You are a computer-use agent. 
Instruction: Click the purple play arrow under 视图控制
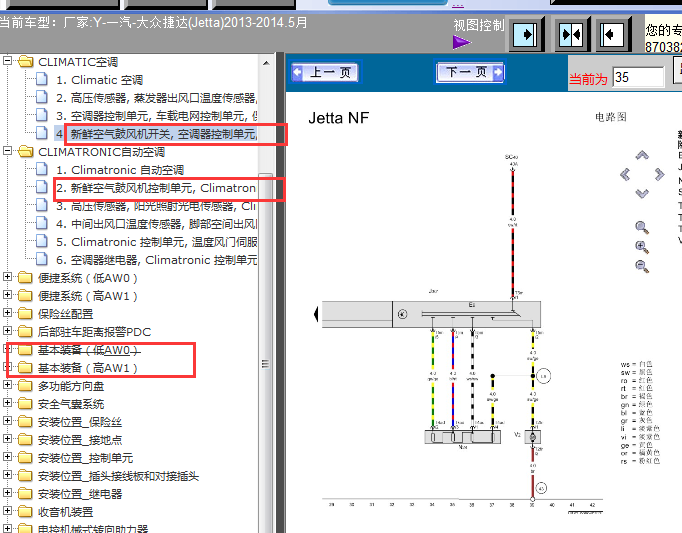click(x=461, y=42)
